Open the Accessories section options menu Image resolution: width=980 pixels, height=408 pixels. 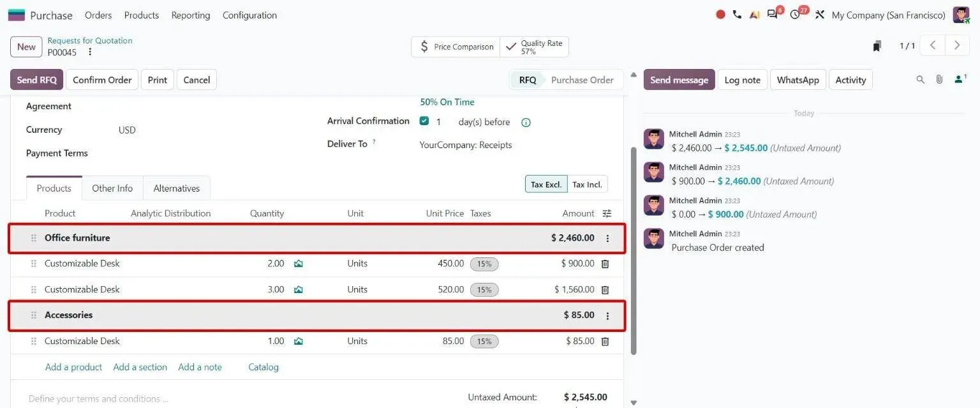(x=607, y=316)
